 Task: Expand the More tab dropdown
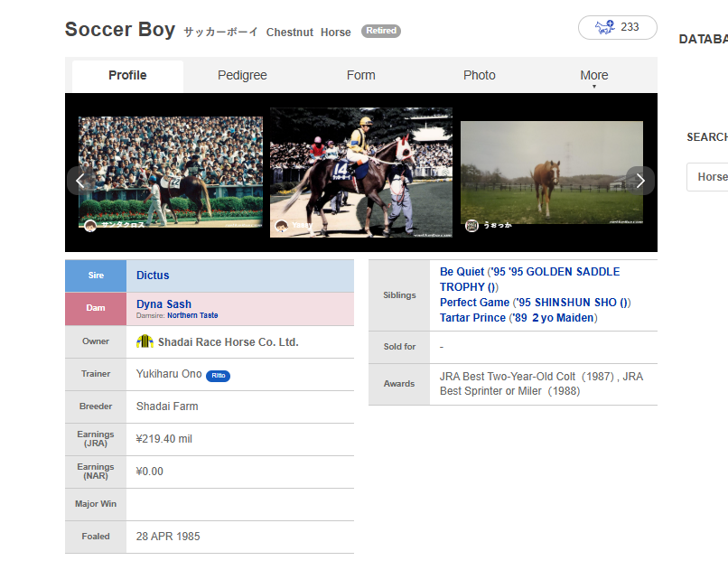pos(593,77)
